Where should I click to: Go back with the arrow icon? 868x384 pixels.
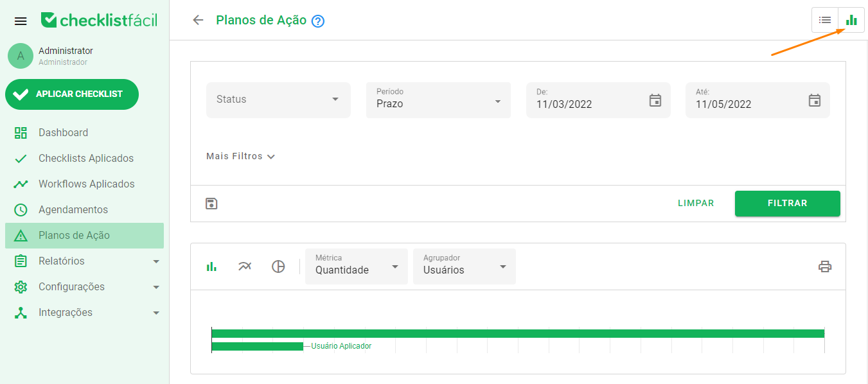coord(198,20)
